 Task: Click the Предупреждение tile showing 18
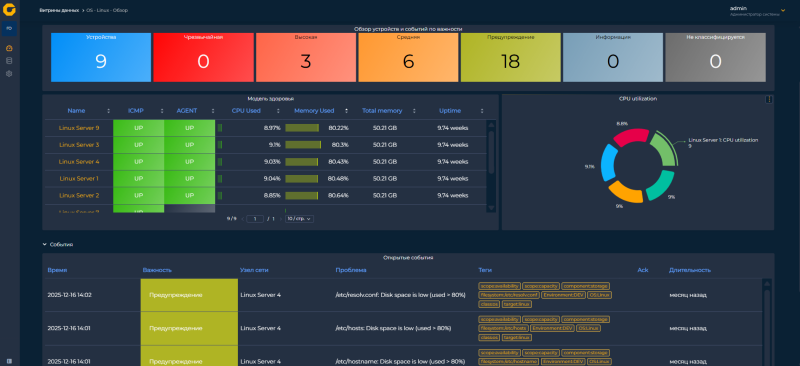click(511, 57)
